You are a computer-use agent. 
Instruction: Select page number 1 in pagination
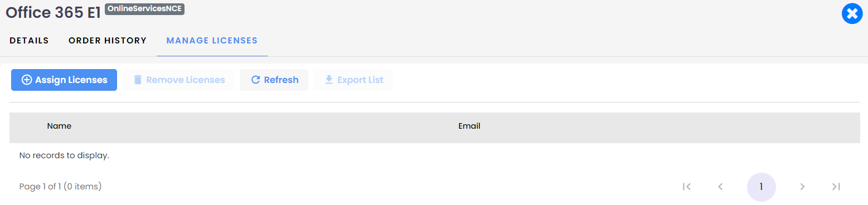(761, 187)
